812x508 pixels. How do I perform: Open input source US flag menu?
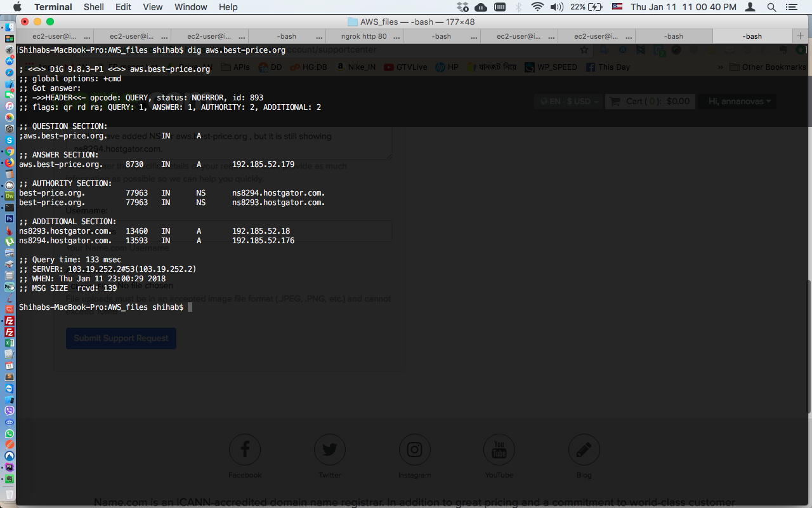(617, 7)
